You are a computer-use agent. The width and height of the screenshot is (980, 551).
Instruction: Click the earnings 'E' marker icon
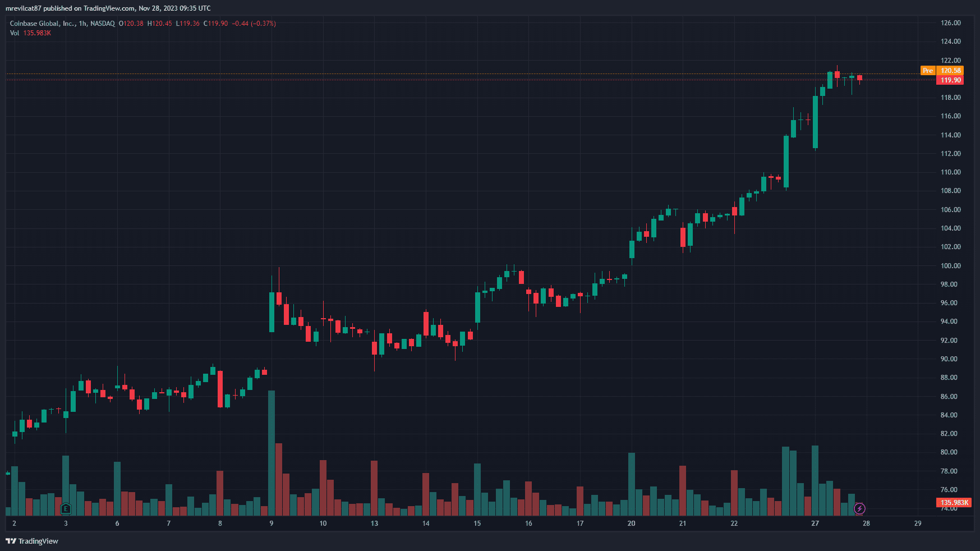tap(66, 509)
